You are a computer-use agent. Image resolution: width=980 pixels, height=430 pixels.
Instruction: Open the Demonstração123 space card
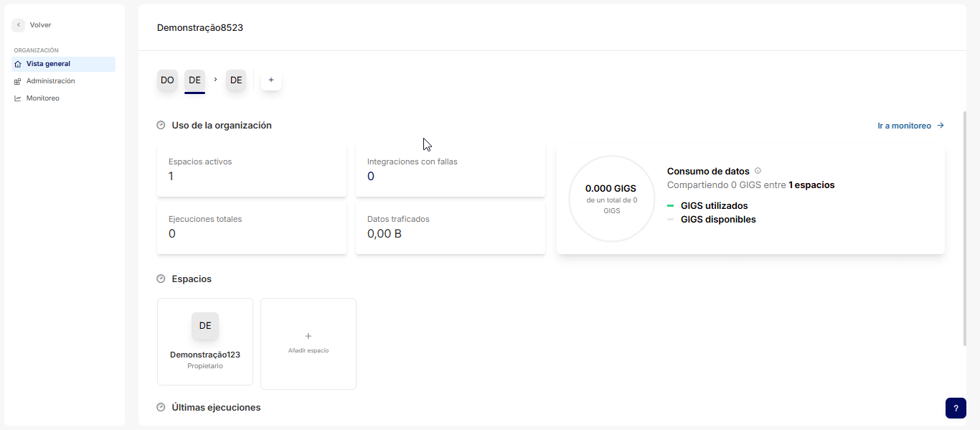click(205, 342)
